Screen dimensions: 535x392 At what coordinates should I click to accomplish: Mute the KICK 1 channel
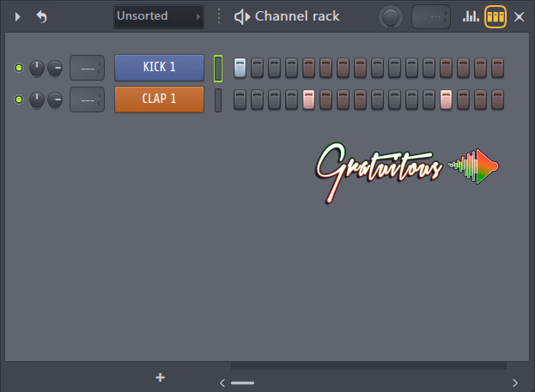coord(19,68)
